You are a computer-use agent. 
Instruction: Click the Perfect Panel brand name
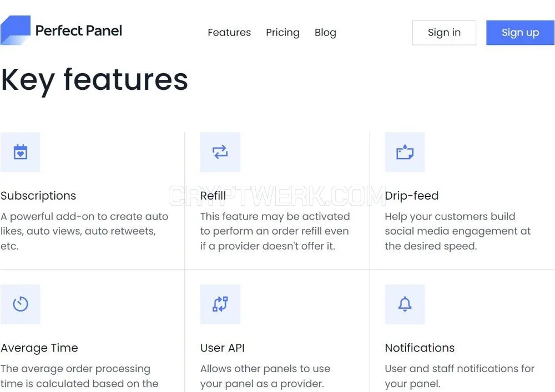[x=79, y=30]
